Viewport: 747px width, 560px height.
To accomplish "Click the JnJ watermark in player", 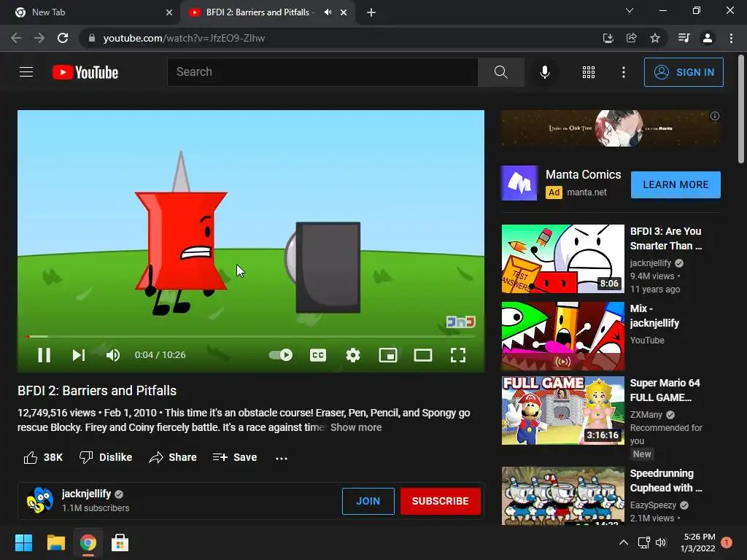I will pyautogui.click(x=461, y=322).
